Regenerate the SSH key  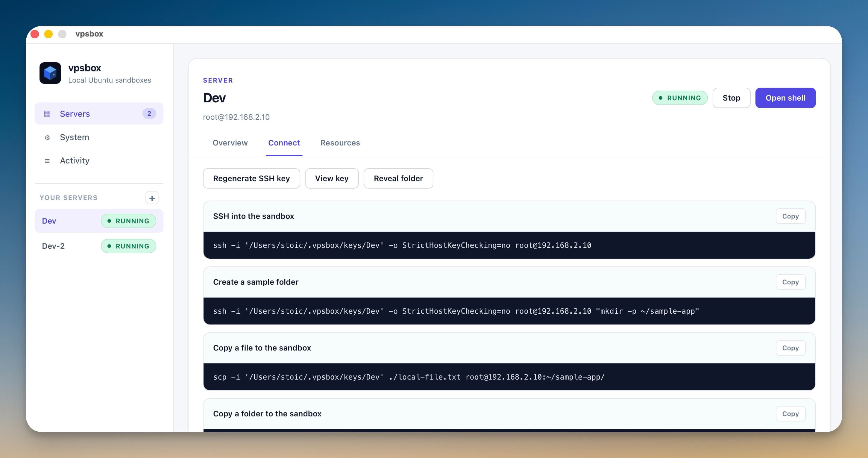click(251, 178)
